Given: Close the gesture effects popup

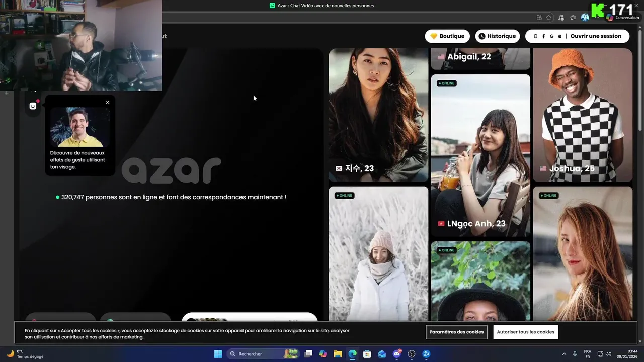Looking at the screenshot, I should click(108, 103).
